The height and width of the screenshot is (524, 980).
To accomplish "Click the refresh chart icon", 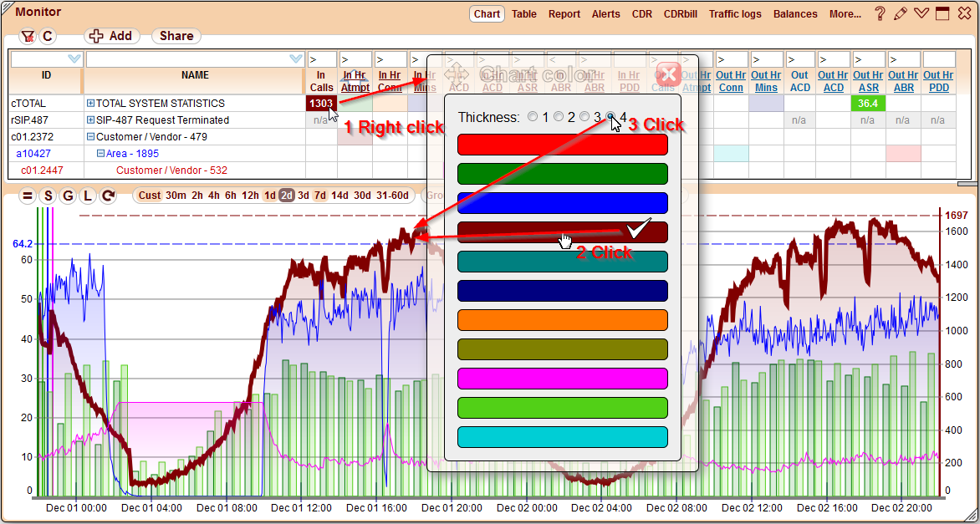I will (x=106, y=195).
